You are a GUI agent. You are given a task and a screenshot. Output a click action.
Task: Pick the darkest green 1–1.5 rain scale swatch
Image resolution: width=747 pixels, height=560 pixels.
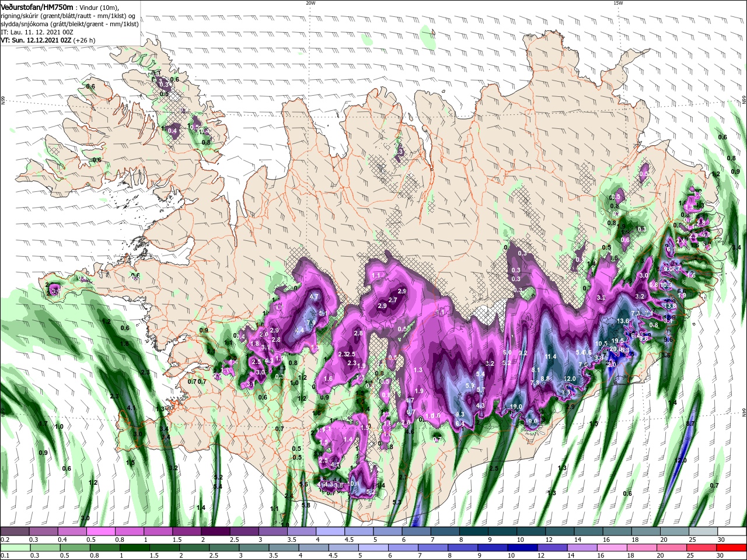tap(134, 548)
